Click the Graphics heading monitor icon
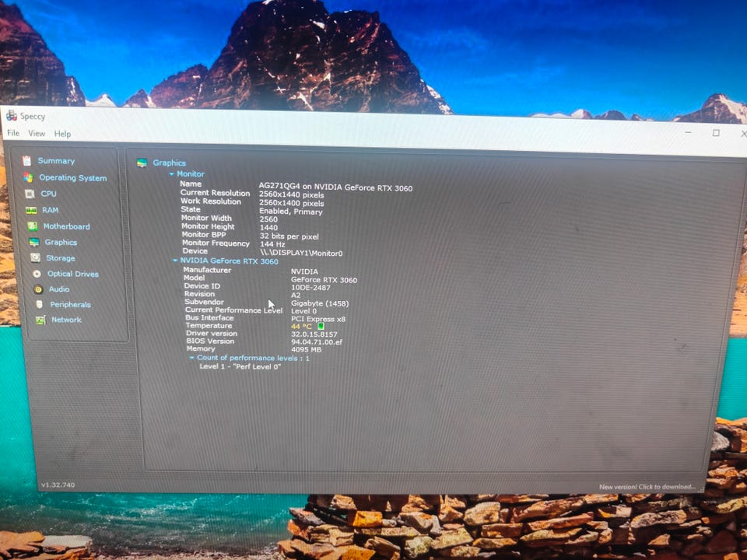Image resolution: width=747 pixels, height=560 pixels. (142, 163)
